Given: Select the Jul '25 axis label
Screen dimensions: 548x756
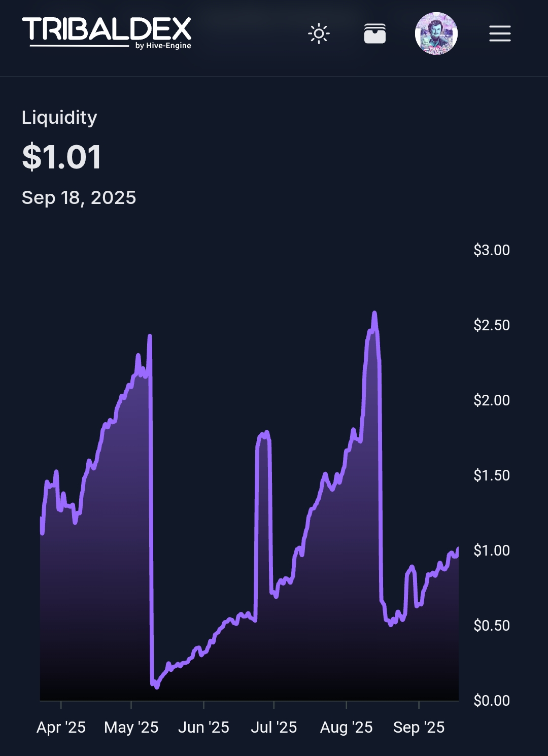Looking at the screenshot, I should [274, 727].
